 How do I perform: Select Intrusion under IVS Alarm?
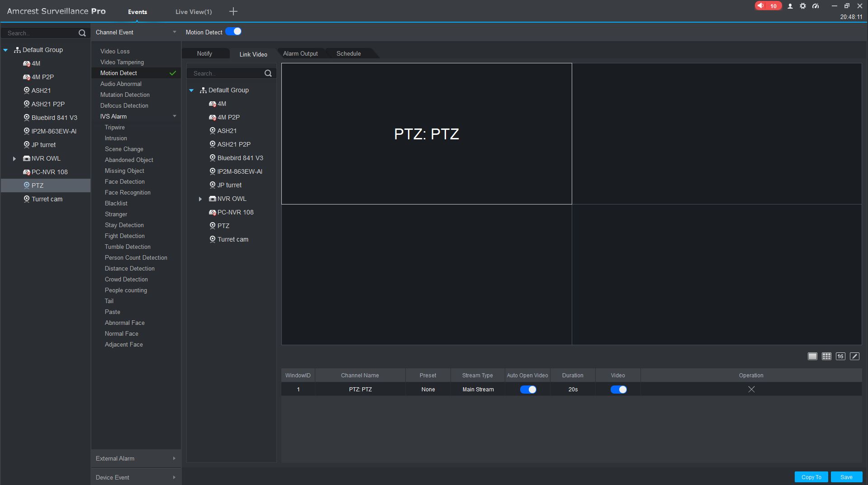point(116,138)
